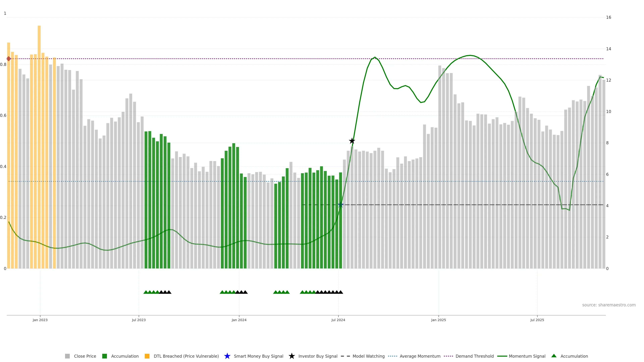Click the tallest orange DTL Breached bar

39,125
